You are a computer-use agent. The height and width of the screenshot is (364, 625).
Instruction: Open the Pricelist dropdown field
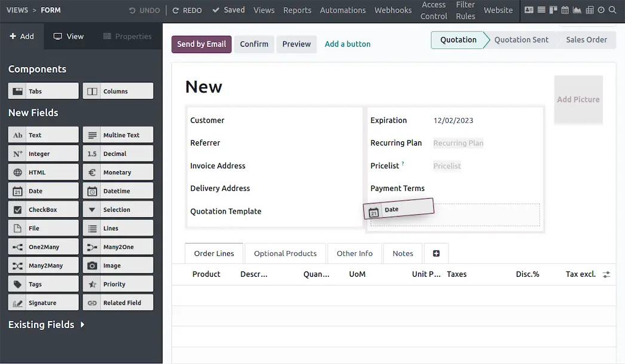click(x=447, y=165)
